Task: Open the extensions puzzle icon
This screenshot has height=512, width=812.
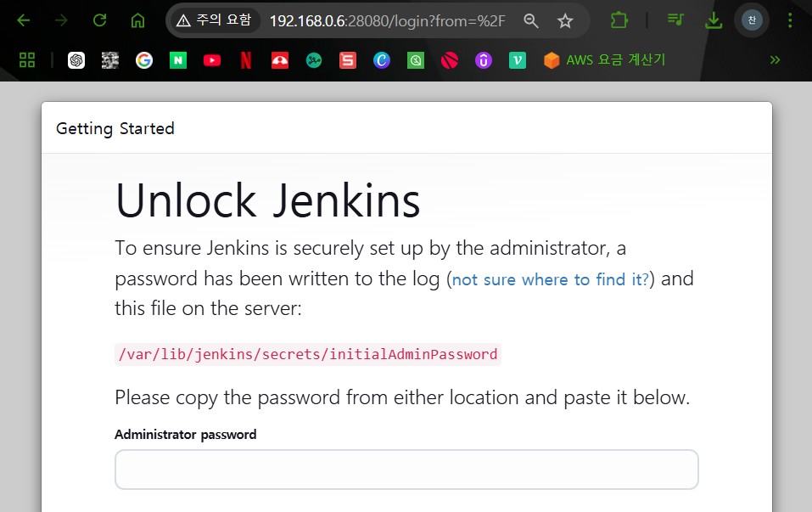Action: (619, 20)
